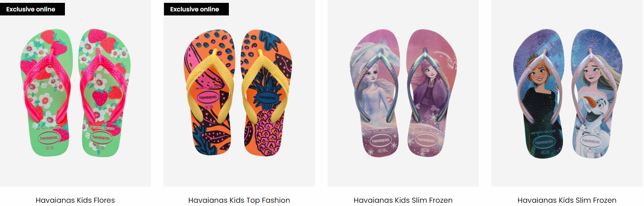
Task: Click the right orange pineapple-print sandal
Action: (x=267, y=93)
